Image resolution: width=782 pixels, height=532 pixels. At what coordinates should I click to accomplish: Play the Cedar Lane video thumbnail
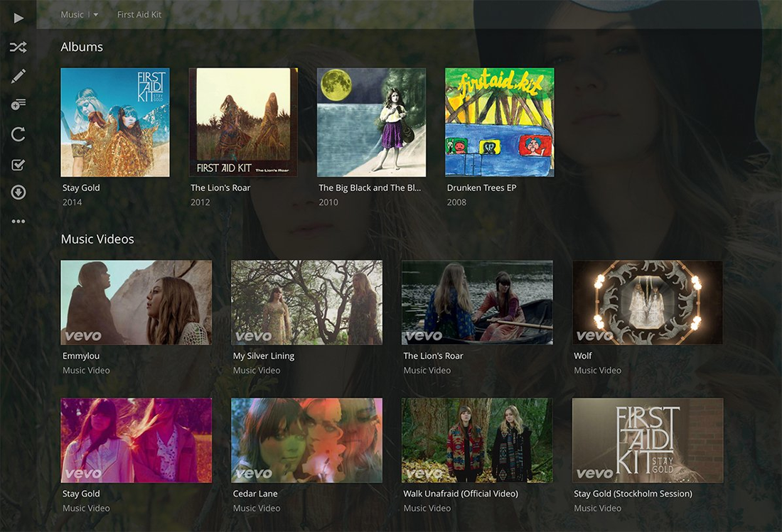coord(306,440)
